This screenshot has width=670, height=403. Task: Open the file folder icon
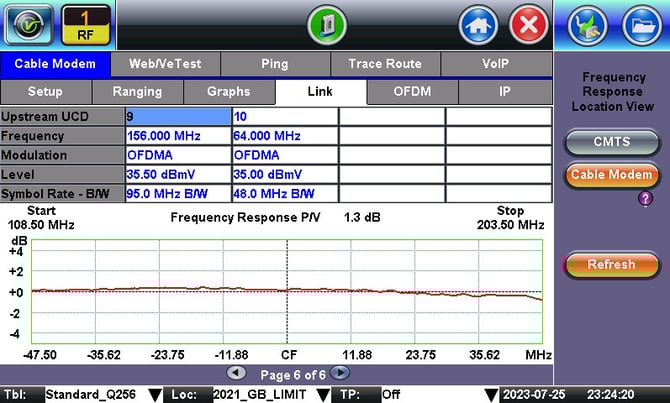click(641, 24)
